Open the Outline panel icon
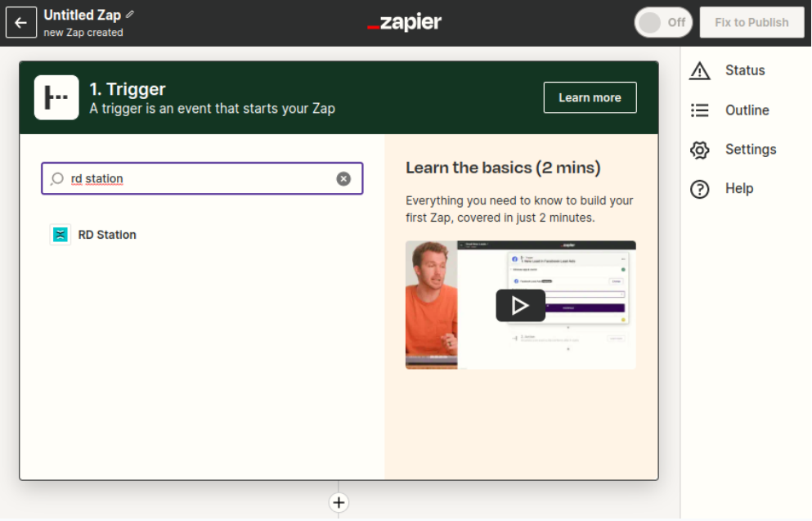The image size is (812, 521). tap(700, 110)
